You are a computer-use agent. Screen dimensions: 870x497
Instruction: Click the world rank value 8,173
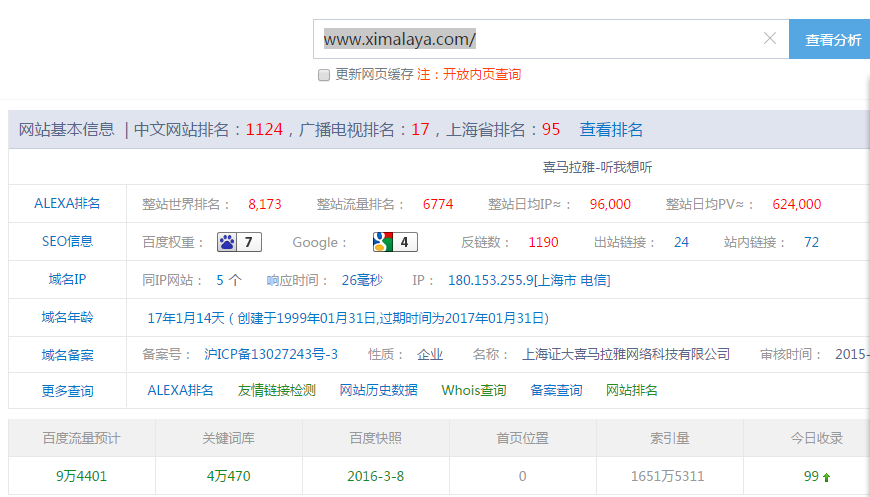point(265,205)
